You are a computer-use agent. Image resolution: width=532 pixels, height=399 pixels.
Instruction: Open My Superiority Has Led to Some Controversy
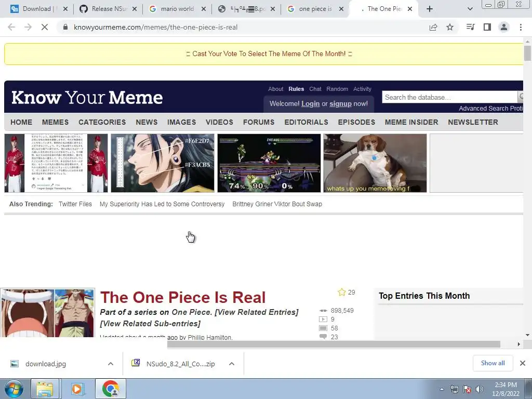(x=162, y=204)
